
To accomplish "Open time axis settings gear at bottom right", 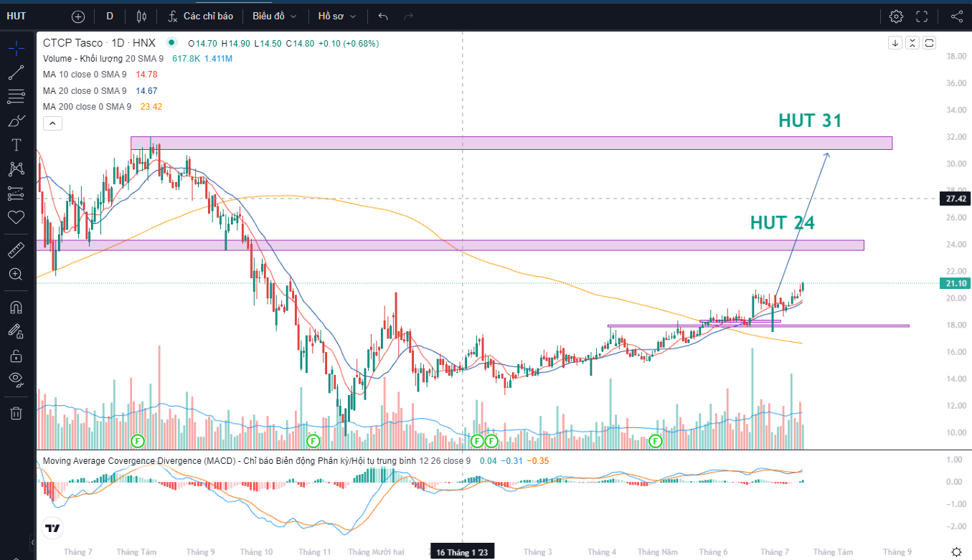I will pyautogui.click(x=956, y=551).
